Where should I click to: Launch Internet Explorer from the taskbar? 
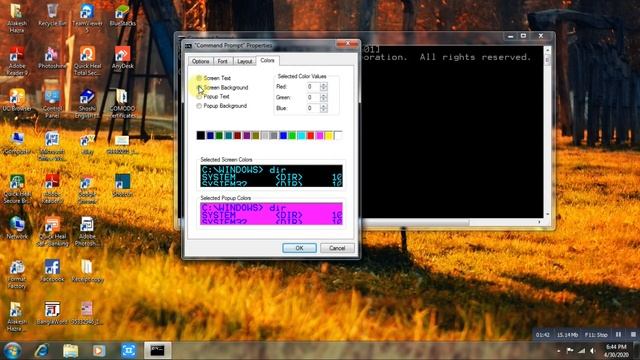(41, 351)
